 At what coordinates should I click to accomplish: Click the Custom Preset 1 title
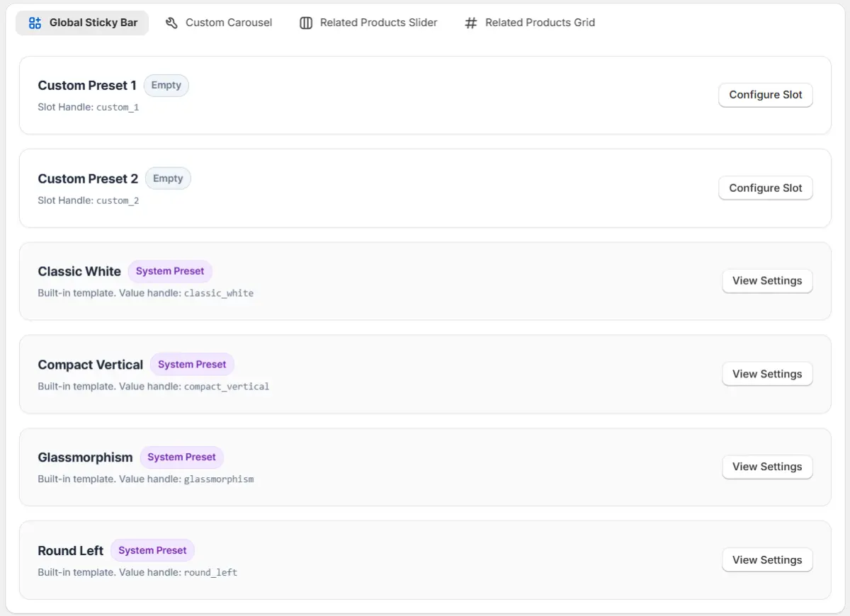(87, 86)
